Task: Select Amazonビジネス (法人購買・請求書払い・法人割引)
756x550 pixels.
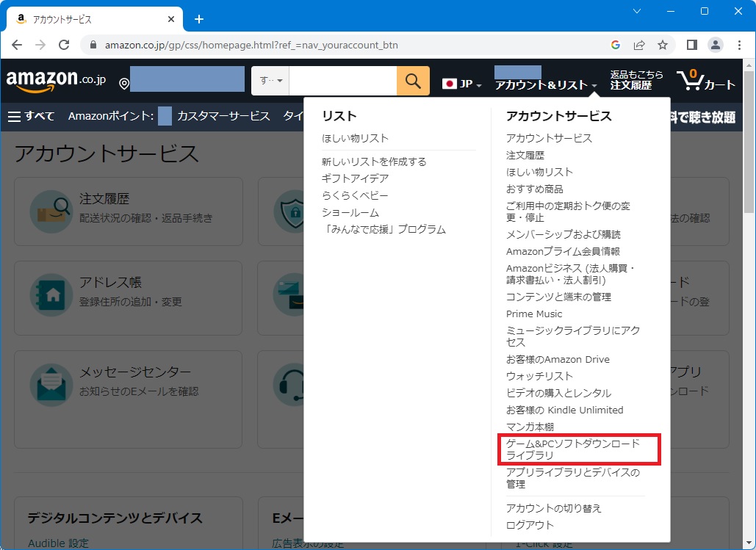Action: point(571,274)
